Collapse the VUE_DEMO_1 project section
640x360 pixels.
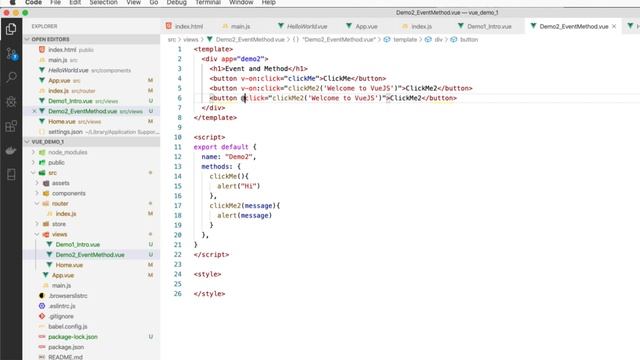pos(27,142)
